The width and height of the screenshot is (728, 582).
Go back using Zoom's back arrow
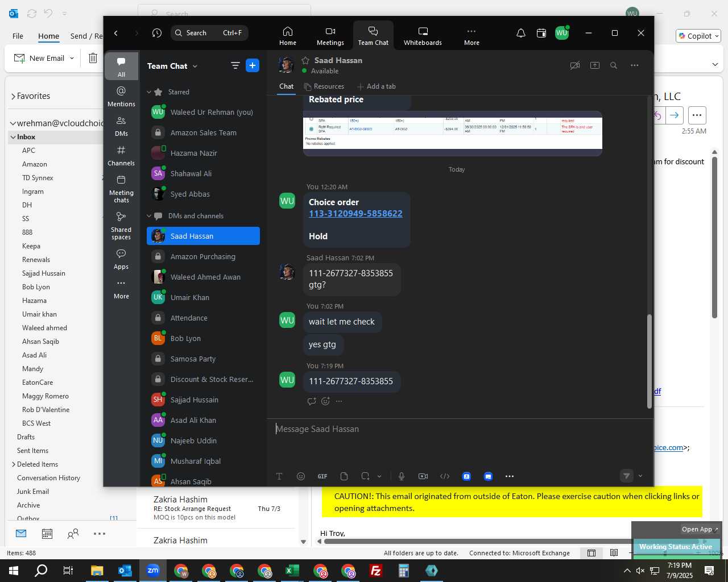pyautogui.click(x=116, y=33)
